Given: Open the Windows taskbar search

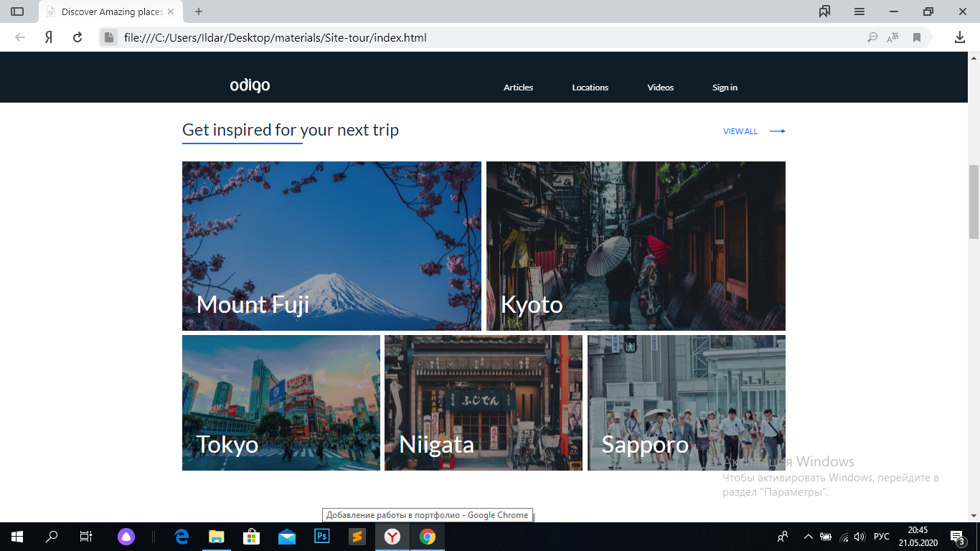Looking at the screenshot, I should [52, 536].
